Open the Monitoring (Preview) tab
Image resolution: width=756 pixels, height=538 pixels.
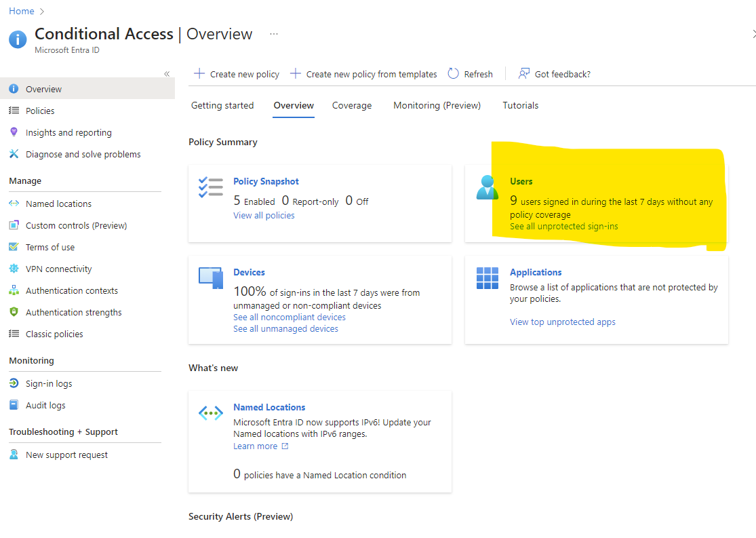coord(437,105)
